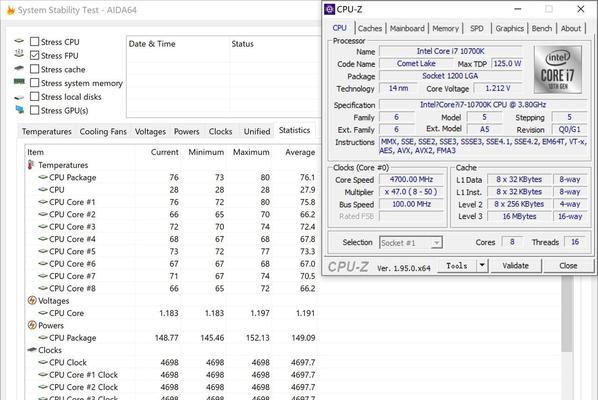This screenshot has width=598, height=400.
Task: Click the icon beside CPU Core #1 temperature
Action: pos(43,202)
